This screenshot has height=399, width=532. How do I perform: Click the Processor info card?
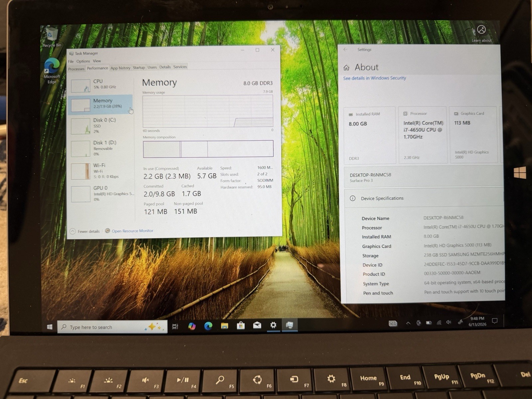[422, 135]
